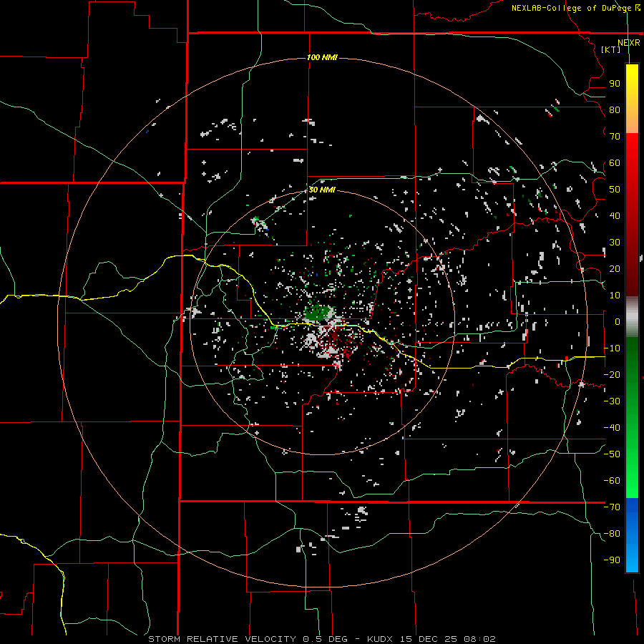Click the 100 NMI range ring label
644x644 pixels.
[x=322, y=57]
